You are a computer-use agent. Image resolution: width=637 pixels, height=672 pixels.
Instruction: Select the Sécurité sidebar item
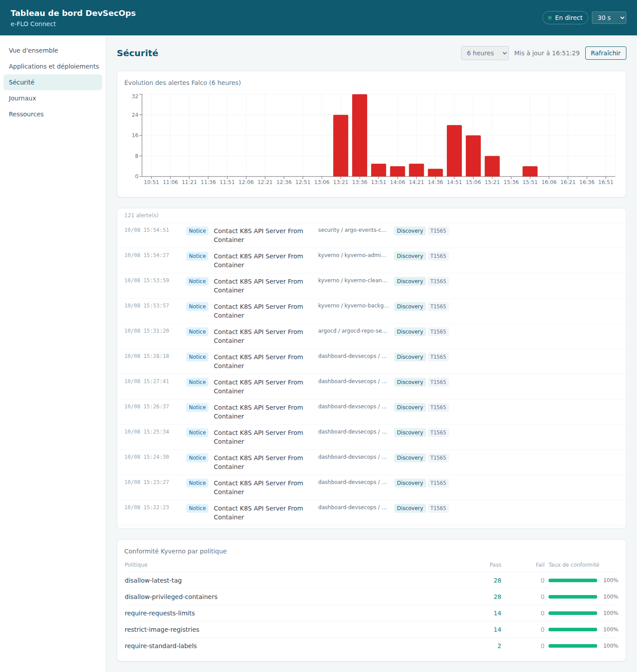coord(53,82)
